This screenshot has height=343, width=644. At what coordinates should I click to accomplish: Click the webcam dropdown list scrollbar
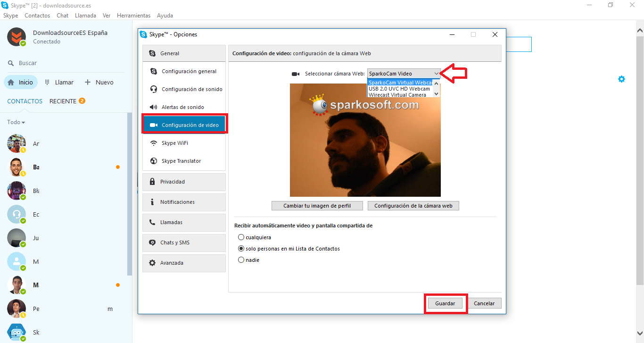tap(437, 89)
